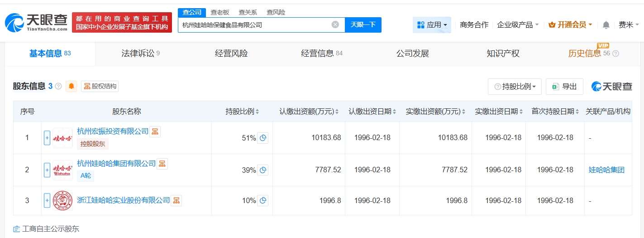This screenshot has width=644, height=238.
Task: Switch to the 法律诉讼 tab
Action: [140, 53]
